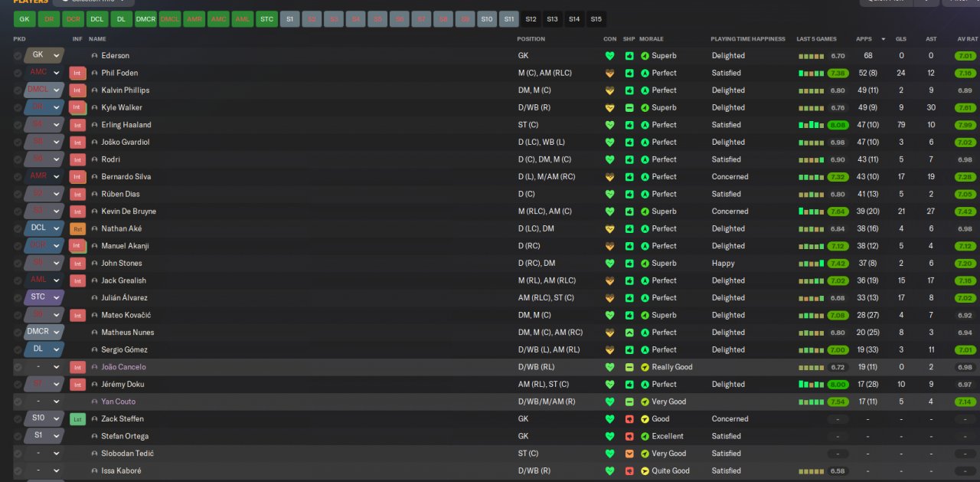Click Stefan Ortega's red sharpness icon
980x482 pixels.
pyautogui.click(x=629, y=436)
